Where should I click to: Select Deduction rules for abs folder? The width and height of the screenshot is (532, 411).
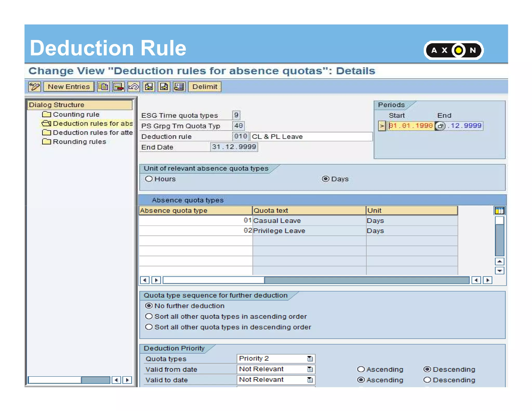(87, 123)
